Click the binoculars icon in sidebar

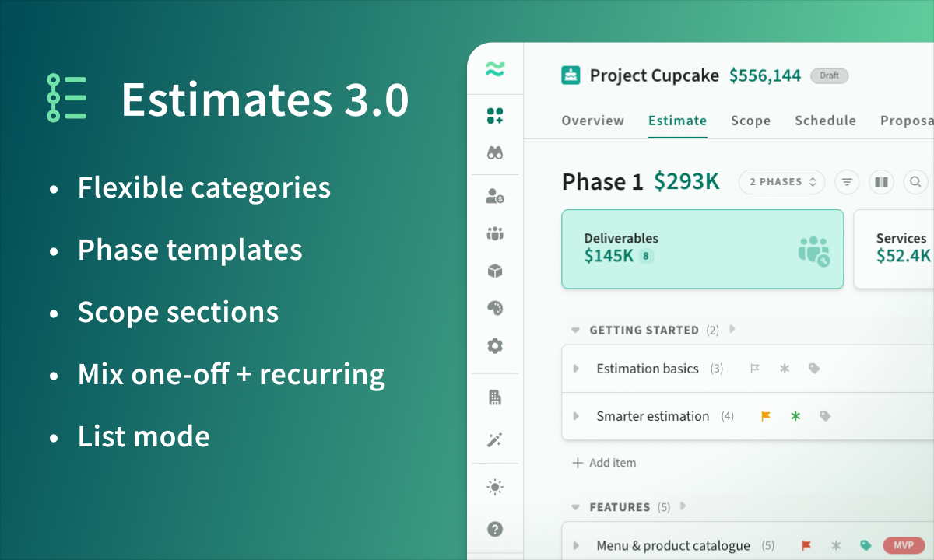pos(495,153)
